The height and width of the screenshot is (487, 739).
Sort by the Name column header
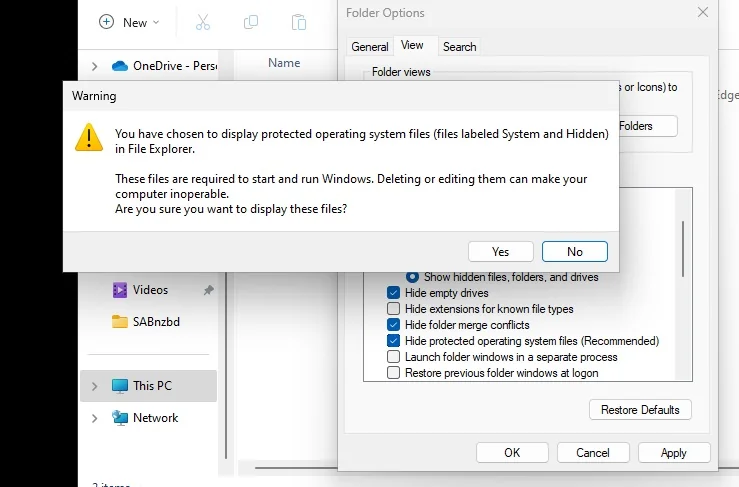point(284,63)
